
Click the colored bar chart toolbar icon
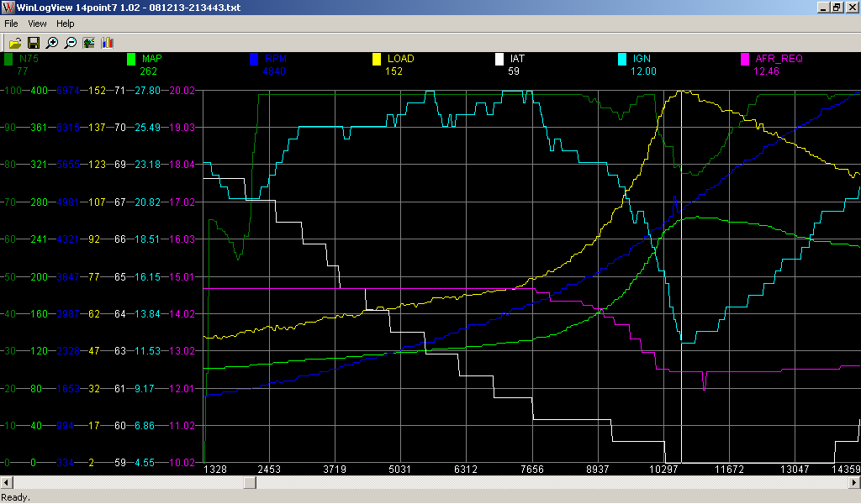tap(108, 42)
